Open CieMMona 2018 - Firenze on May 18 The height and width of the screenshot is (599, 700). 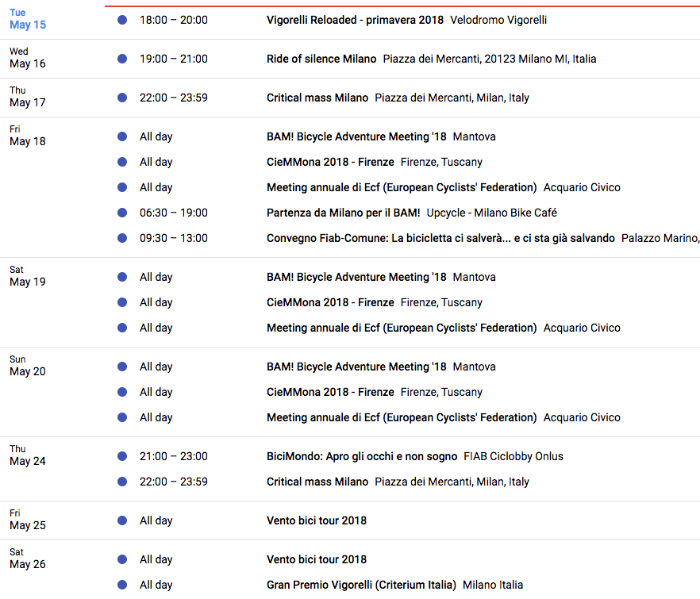coord(330,162)
